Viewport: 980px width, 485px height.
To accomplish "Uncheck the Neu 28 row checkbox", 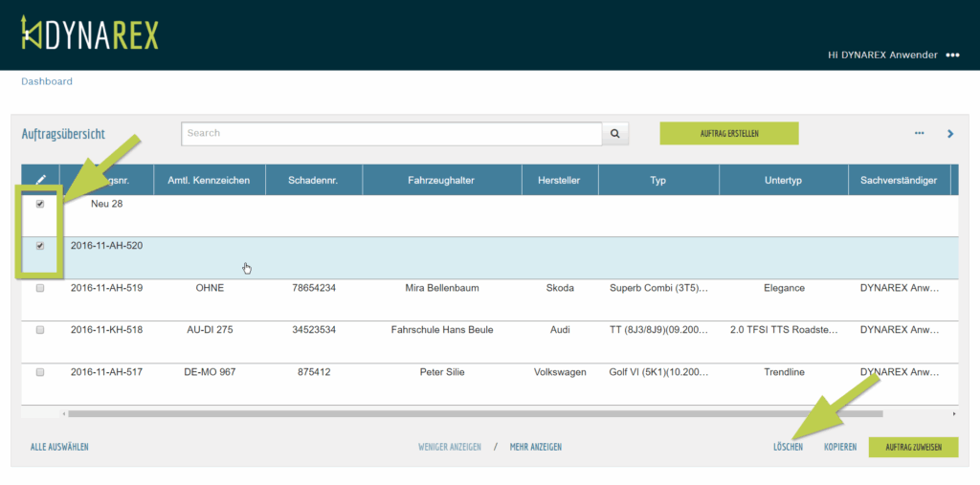I will [x=40, y=204].
